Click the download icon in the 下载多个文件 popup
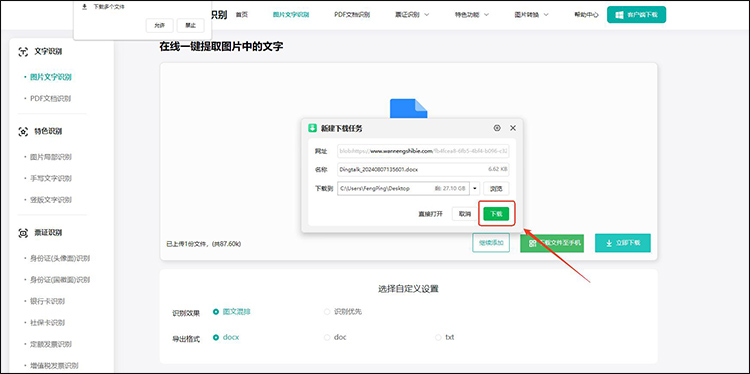 point(85,7)
